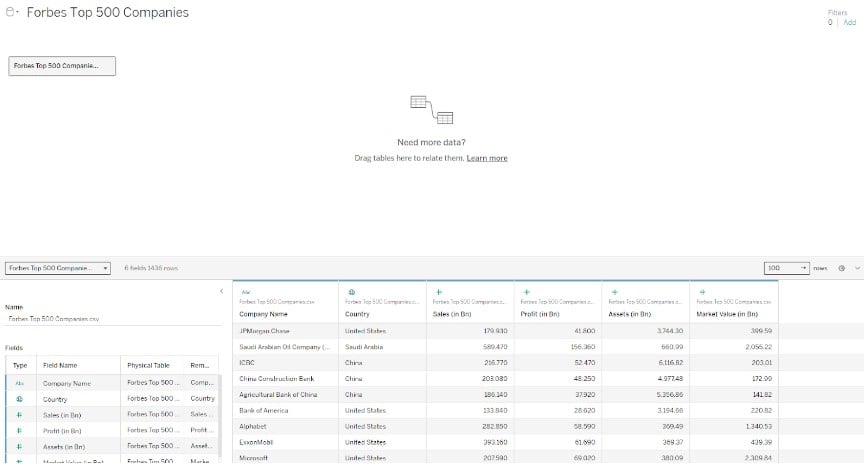Click the Type header in fields table
Image resolution: width=865 pixels, height=466 pixels.
(x=20, y=365)
